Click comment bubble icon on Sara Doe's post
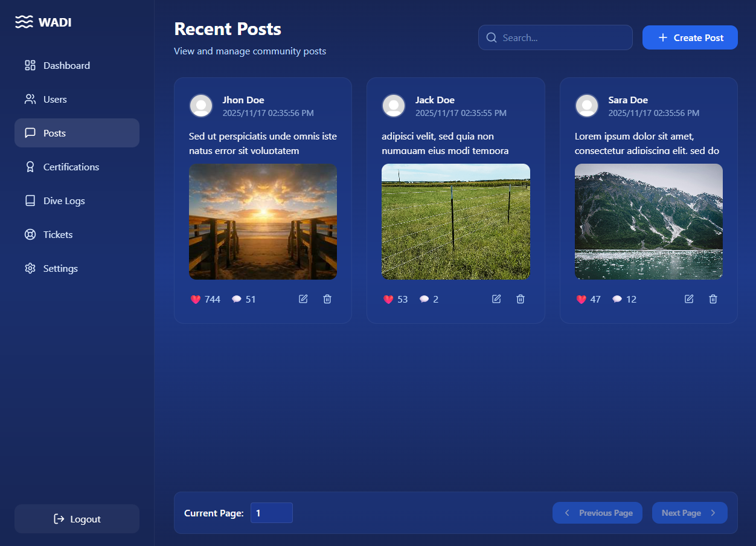Image resolution: width=756 pixels, height=546 pixels. (x=617, y=300)
